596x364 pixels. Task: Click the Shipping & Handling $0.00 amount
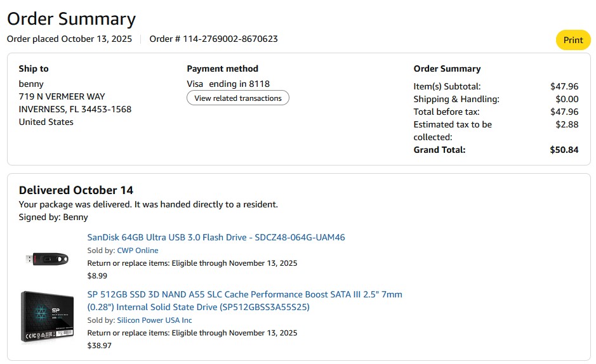pyautogui.click(x=567, y=99)
